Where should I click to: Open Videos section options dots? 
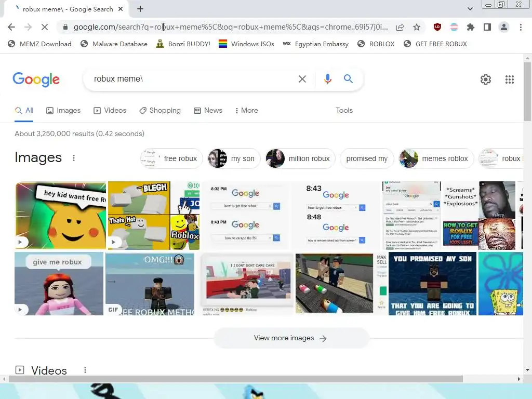pyautogui.click(x=85, y=370)
